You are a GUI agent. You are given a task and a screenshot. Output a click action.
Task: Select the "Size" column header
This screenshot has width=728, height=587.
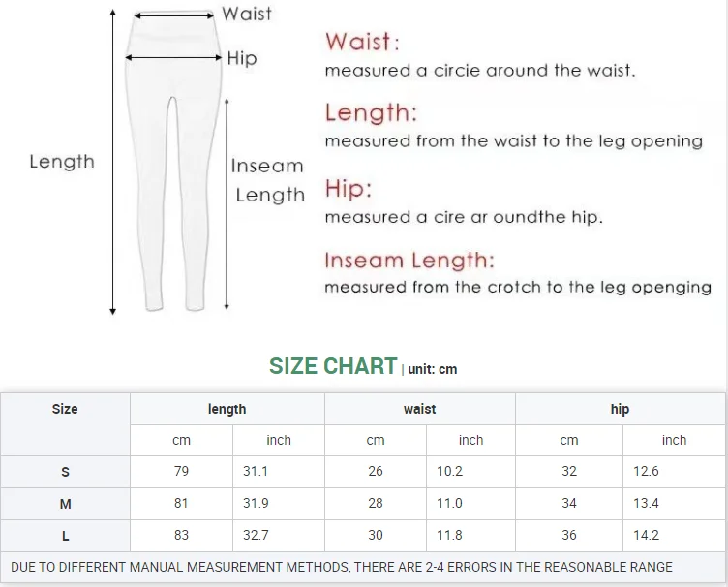(x=65, y=409)
